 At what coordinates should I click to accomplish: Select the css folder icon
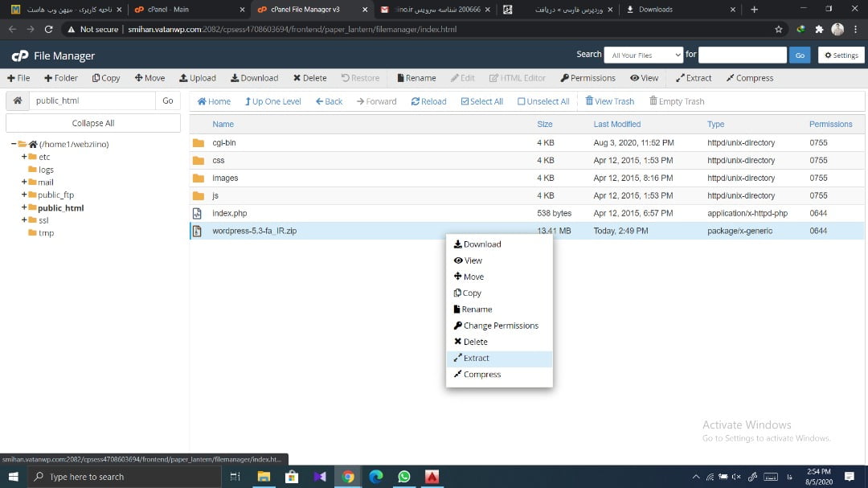coord(199,161)
